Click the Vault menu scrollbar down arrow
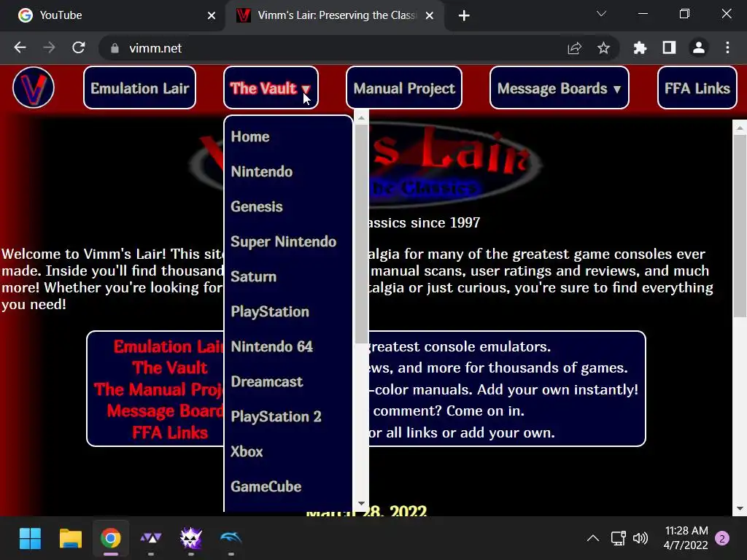This screenshot has width=747, height=560. point(361,503)
